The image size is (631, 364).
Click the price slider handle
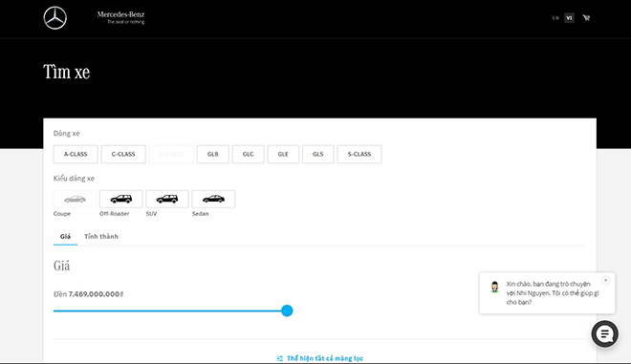coord(287,310)
